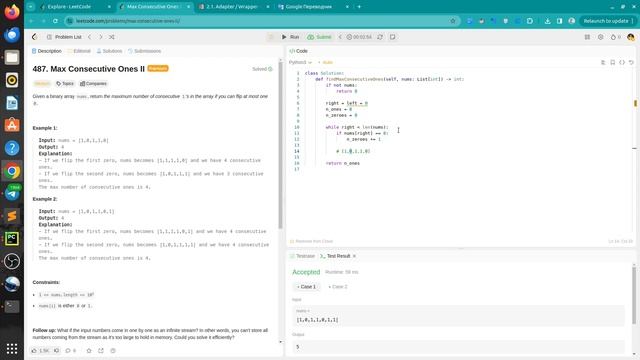
Task: Click the description panel scrollbar
Action: [x=281, y=145]
